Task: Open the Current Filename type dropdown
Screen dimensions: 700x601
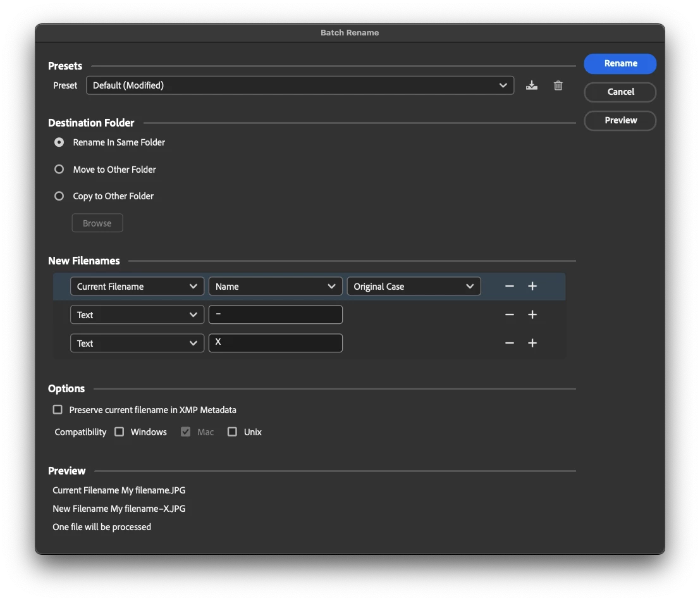Action: tap(137, 286)
